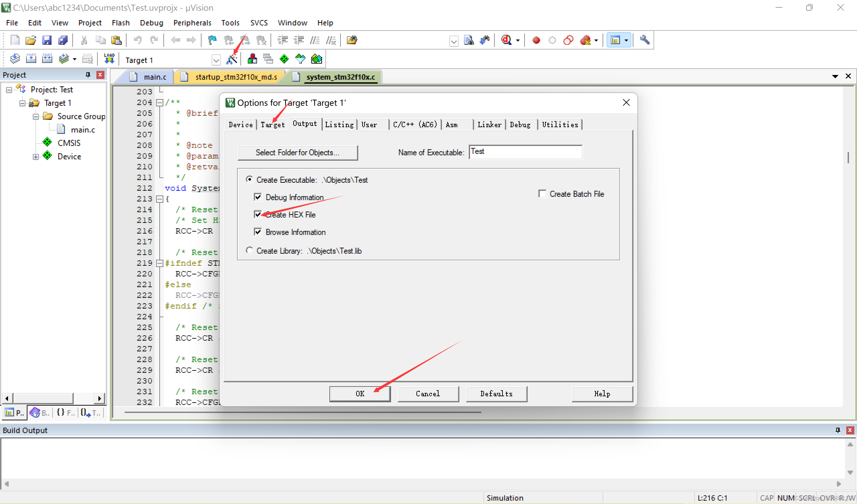Image resolution: width=857 pixels, height=504 pixels.
Task: Click Select Folder for Objects button
Action: [297, 152]
